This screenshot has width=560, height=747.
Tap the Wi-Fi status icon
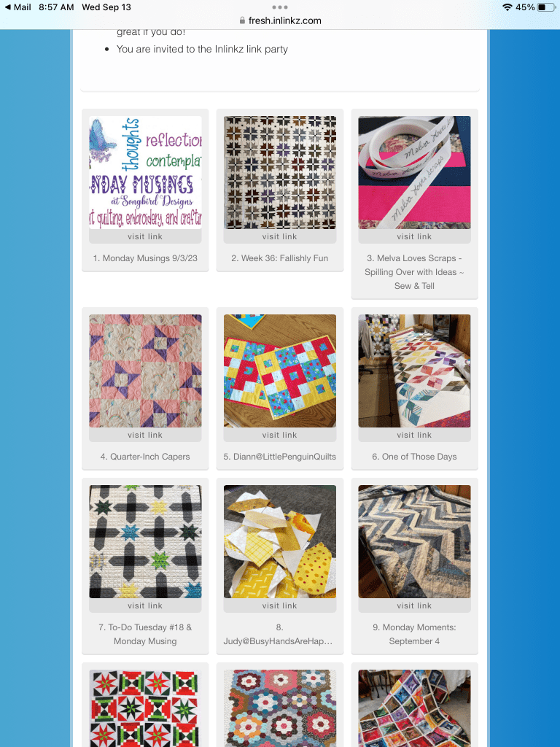click(x=507, y=7)
